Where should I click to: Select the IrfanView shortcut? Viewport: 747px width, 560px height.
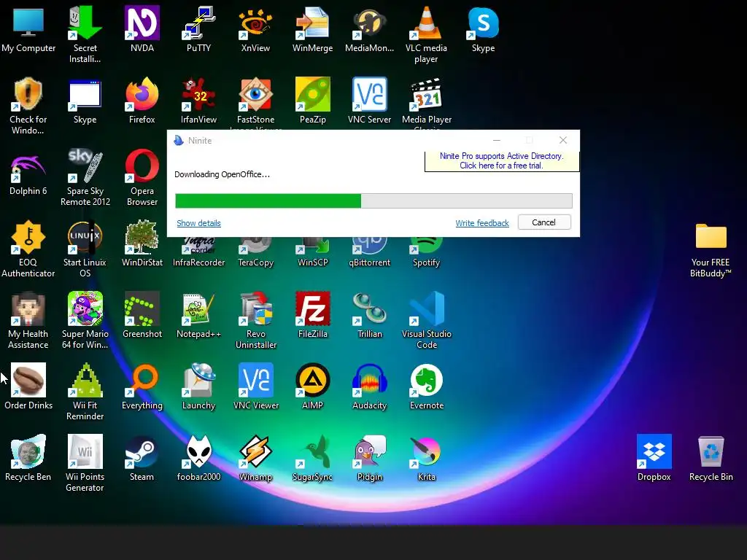coord(198,94)
